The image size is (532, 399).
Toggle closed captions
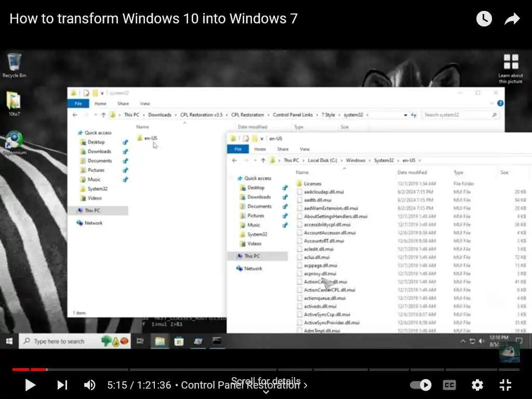449,385
